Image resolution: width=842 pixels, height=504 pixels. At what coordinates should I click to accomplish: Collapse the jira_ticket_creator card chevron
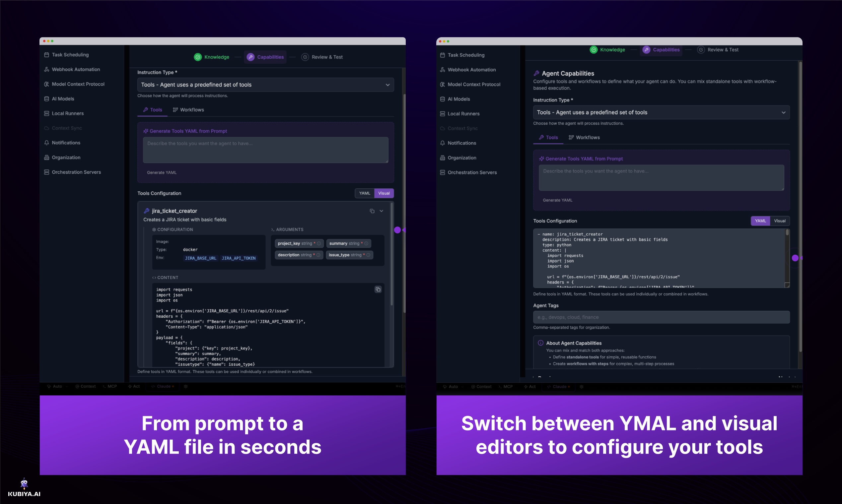tap(381, 211)
